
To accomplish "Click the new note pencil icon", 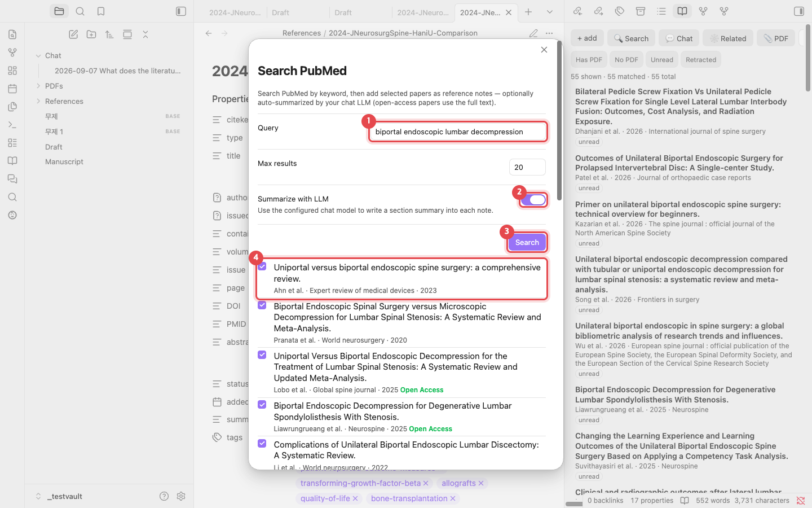I will tap(73, 34).
